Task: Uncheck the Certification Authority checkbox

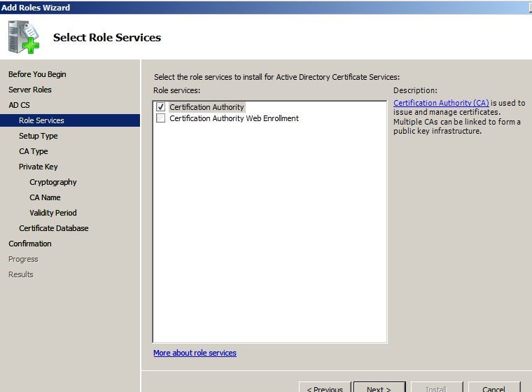Action: [161, 107]
